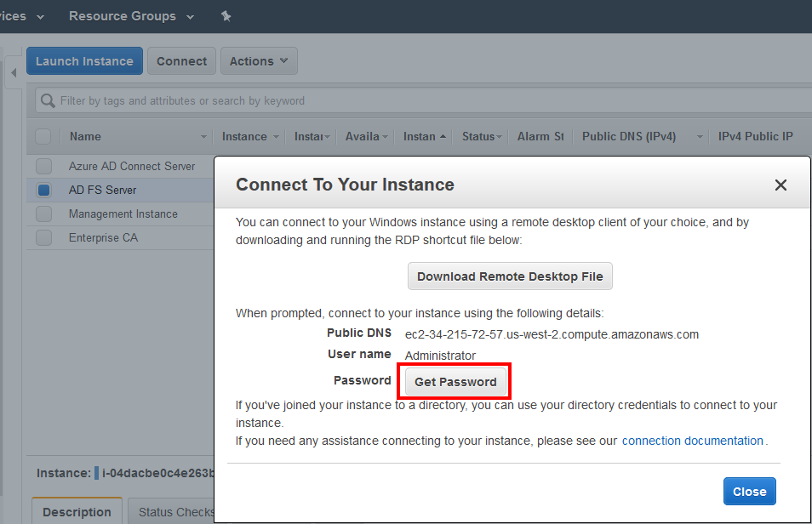This screenshot has height=524, width=812.
Task: Deselect the AD FS Server checkbox
Action: click(43, 190)
